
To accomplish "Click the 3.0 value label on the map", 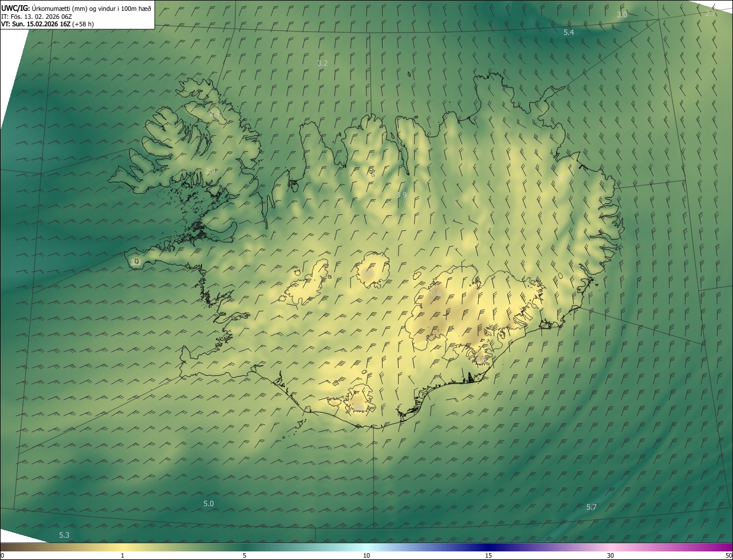I will (x=622, y=14).
